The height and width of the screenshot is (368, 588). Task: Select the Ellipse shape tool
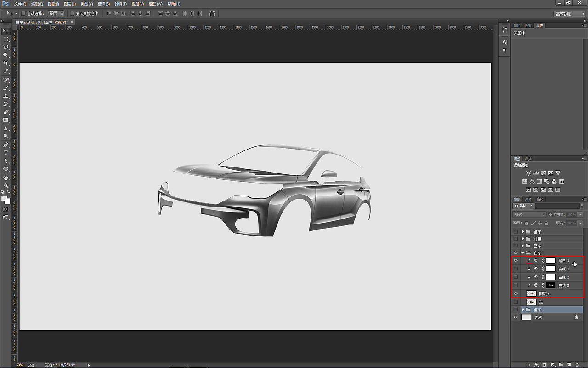coord(6,169)
